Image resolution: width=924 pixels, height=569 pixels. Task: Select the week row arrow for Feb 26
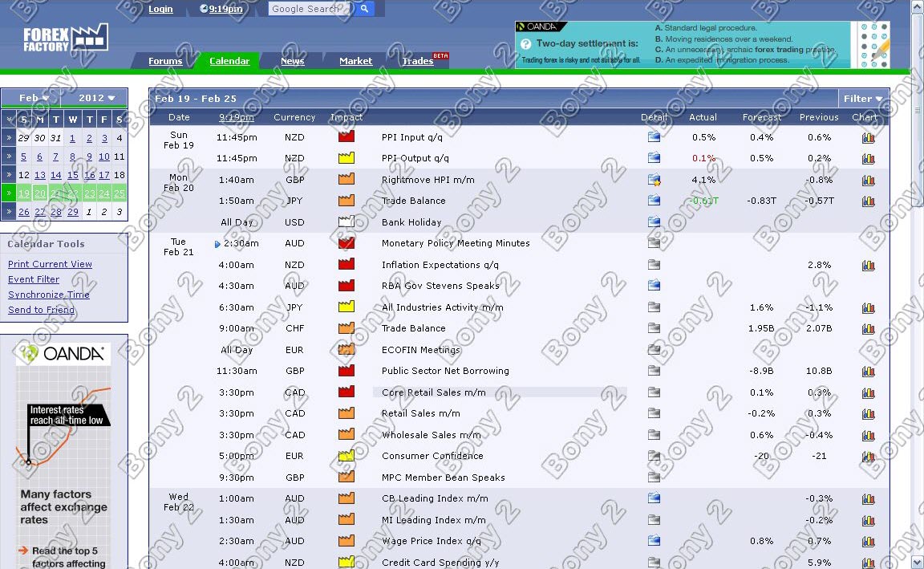tap(8, 212)
